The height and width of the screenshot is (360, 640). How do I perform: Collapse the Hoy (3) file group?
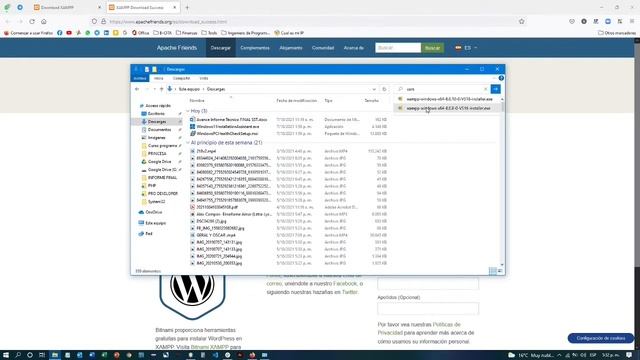tap(188, 111)
